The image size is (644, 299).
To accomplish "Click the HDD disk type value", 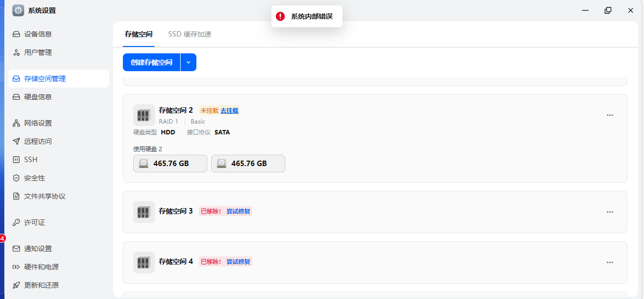I will (x=168, y=132).
